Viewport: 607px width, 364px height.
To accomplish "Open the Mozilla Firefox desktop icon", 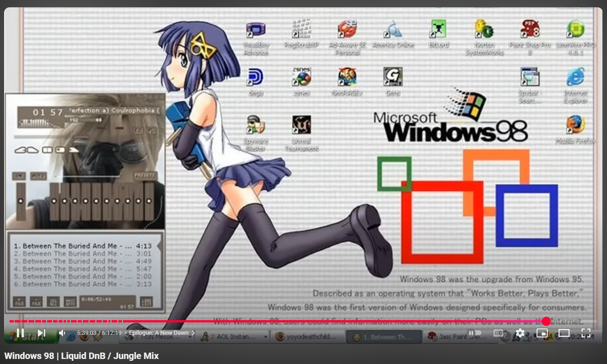I will (575, 129).
